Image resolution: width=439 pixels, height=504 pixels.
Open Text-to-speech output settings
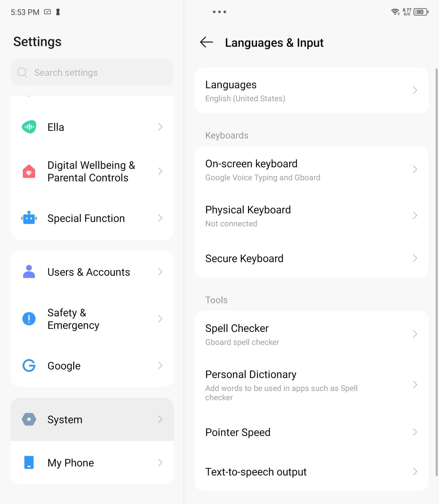tap(312, 472)
